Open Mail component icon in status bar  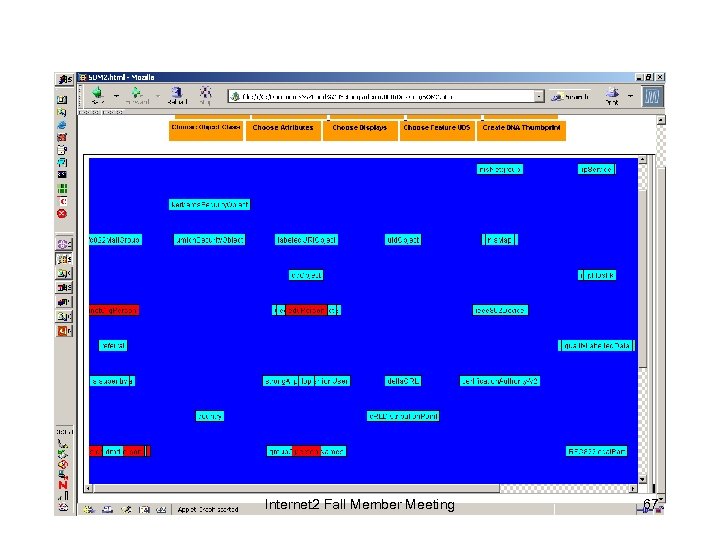[107, 510]
